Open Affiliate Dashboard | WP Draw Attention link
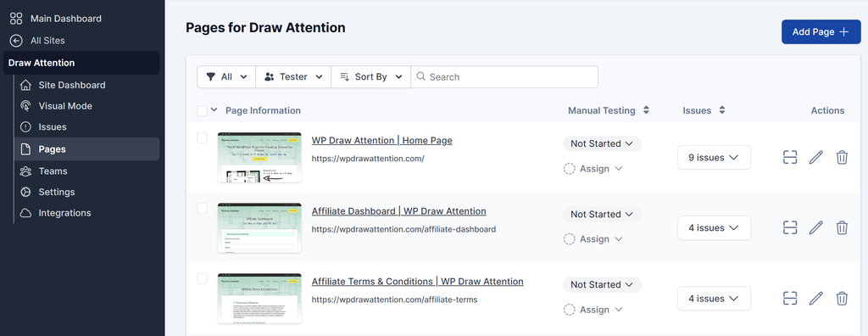 point(398,211)
